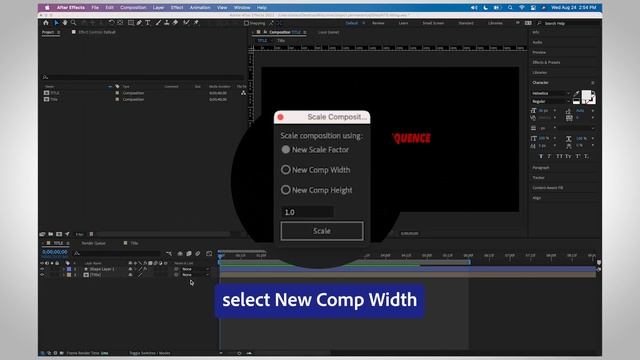Click Shape Layer 1 blue label color
This screenshot has height=360, width=640.
coord(69,269)
